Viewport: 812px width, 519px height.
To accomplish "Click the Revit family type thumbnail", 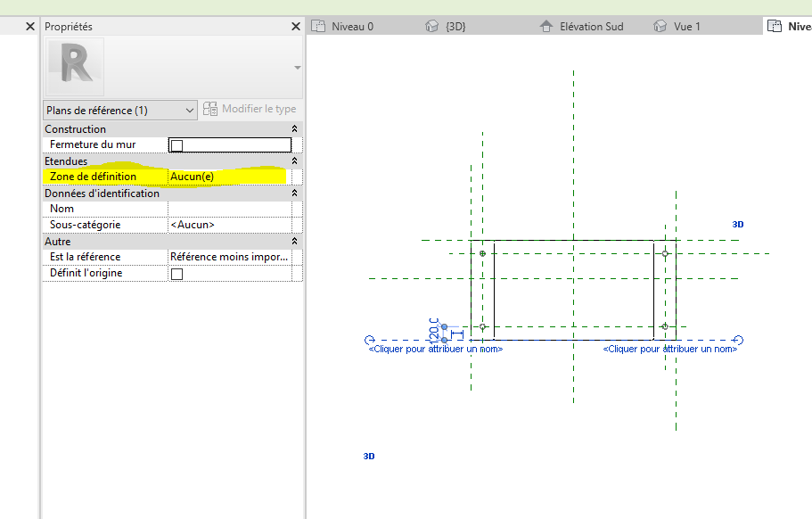I will 75,67.
